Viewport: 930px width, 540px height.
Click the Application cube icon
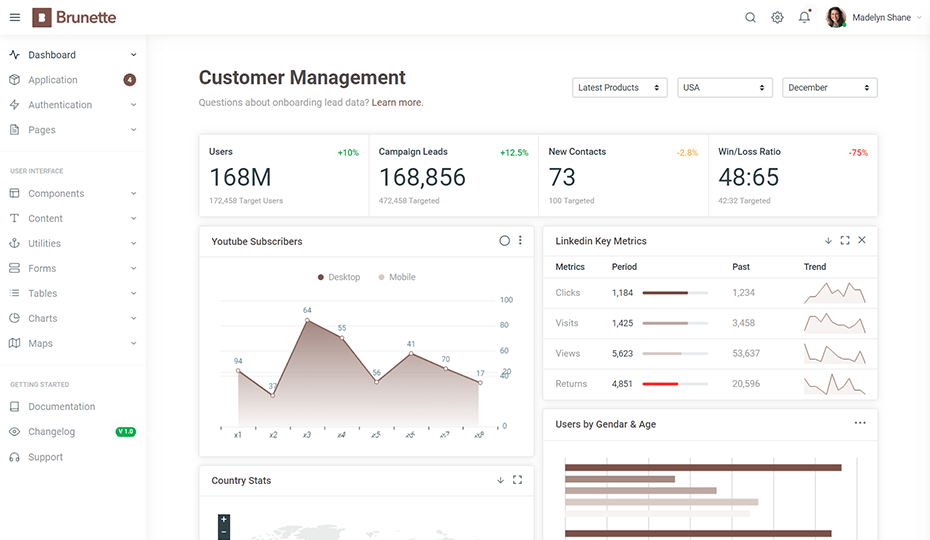tap(15, 80)
